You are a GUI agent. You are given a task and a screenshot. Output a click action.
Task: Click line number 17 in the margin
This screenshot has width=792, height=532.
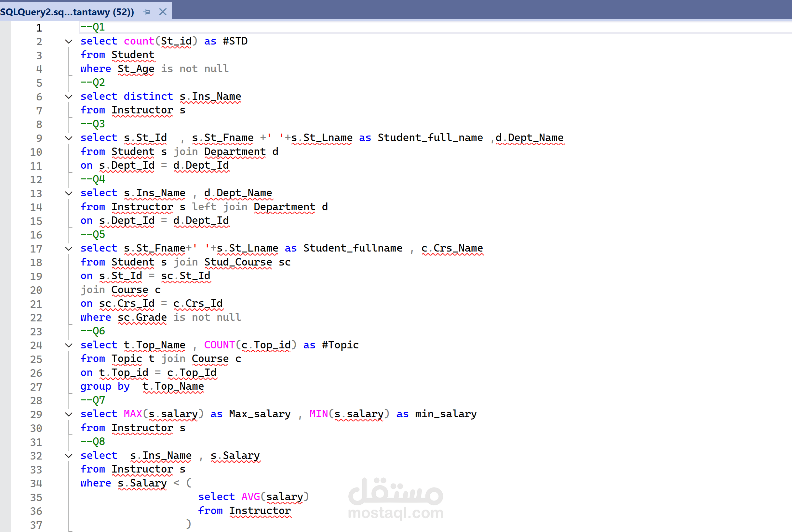point(36,249)
